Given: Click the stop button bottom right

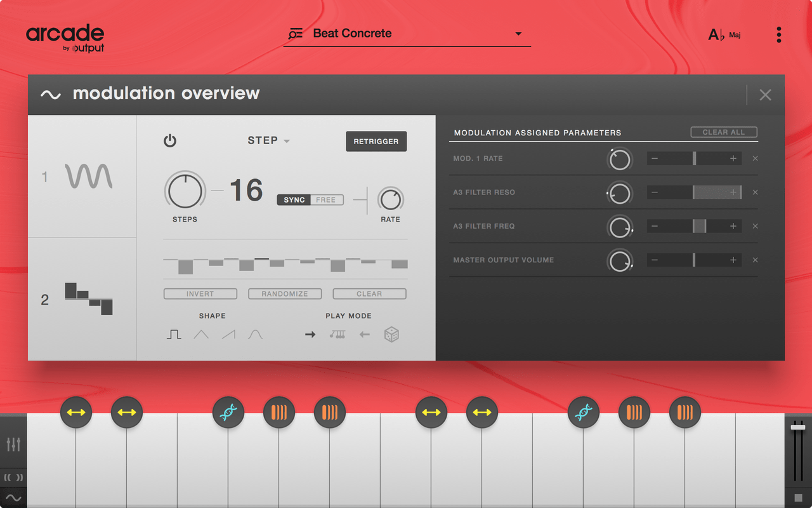Looking at the screenshot, I should (x=798, y=497).
